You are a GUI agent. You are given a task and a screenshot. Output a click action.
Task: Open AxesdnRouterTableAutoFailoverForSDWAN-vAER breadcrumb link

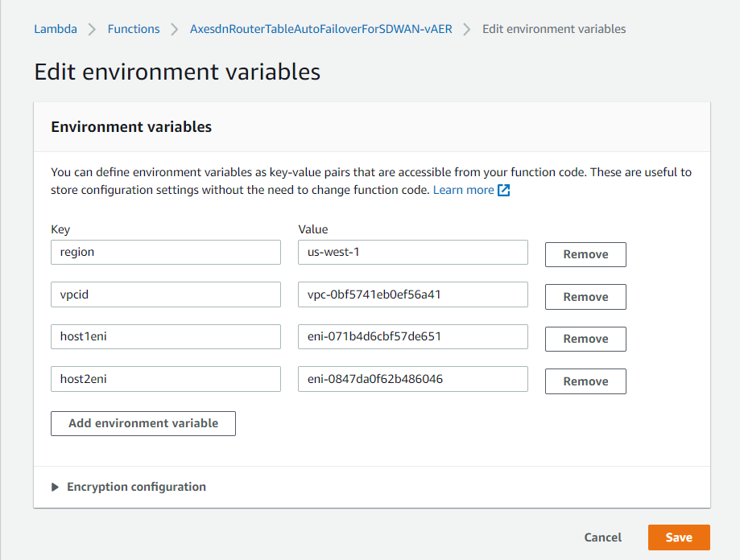click(x=320, y=29)
